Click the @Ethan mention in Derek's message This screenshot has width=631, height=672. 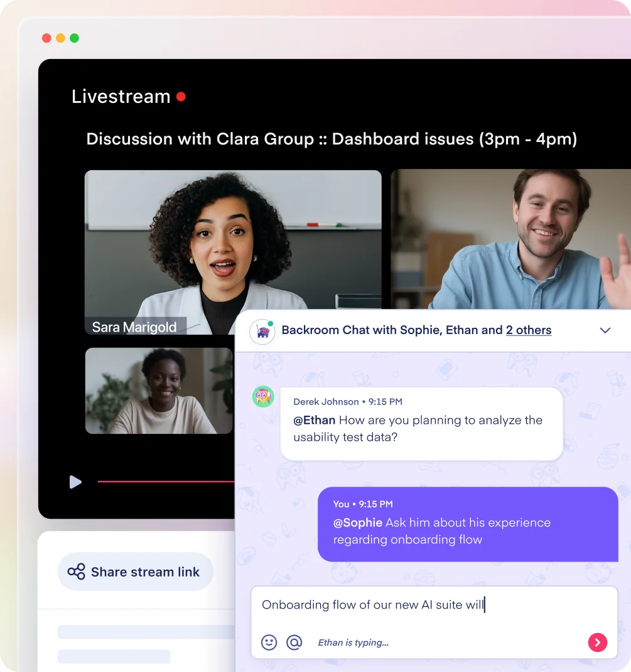[315, 420]
